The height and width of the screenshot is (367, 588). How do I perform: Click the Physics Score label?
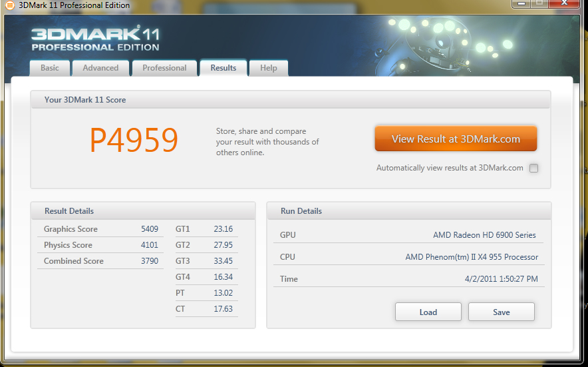pyautogui.click(x=68, y=245)
